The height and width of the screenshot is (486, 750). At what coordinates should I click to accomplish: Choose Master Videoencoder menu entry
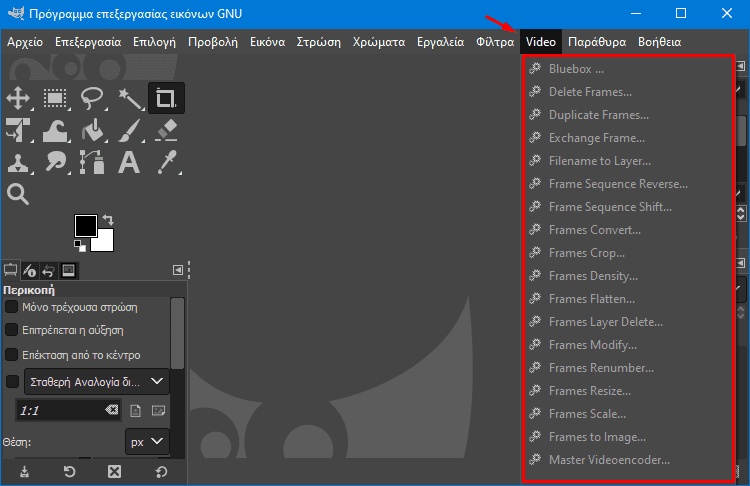tap(628, 460)
